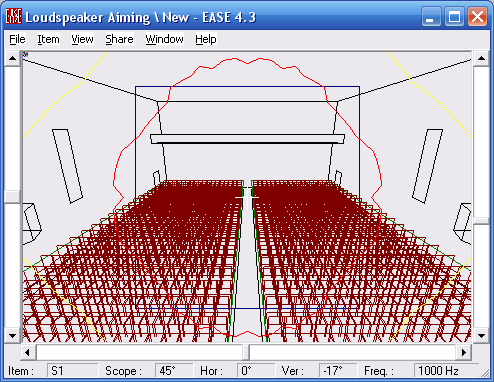Click left vertical scrollbar down arrow
The height and width of the screenshot is (382, 494).
(12, 336)
